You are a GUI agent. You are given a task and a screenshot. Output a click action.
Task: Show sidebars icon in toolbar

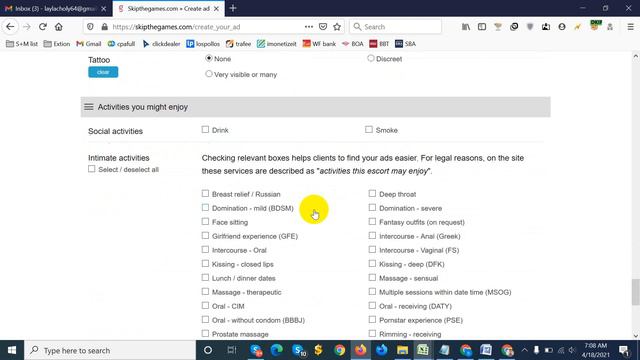coord(482,27)
